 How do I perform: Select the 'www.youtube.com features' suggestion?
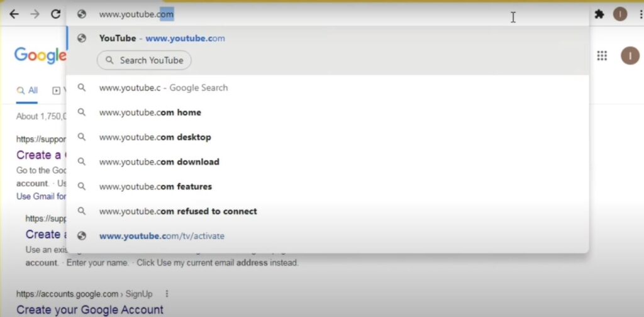click(327, 187)
